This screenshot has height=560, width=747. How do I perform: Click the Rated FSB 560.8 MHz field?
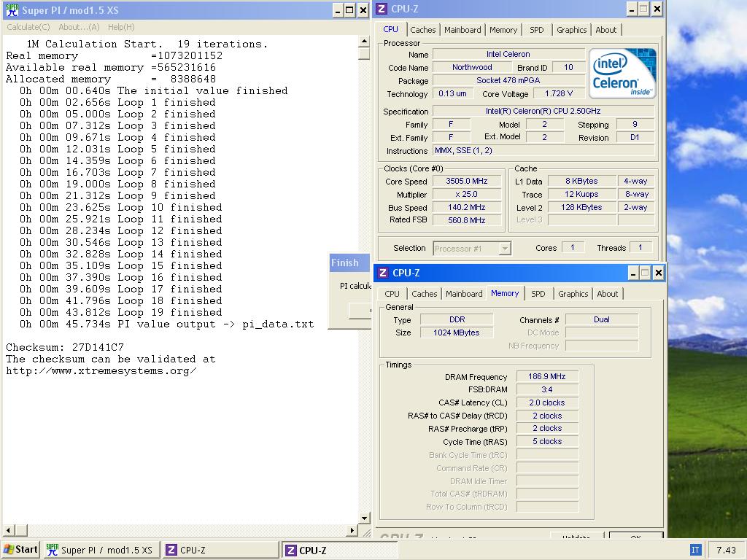[466, 220]
